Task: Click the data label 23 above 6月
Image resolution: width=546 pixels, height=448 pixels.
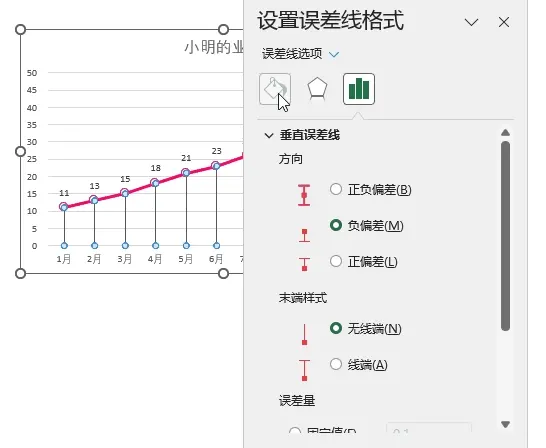Action: [x=217, y=151]
